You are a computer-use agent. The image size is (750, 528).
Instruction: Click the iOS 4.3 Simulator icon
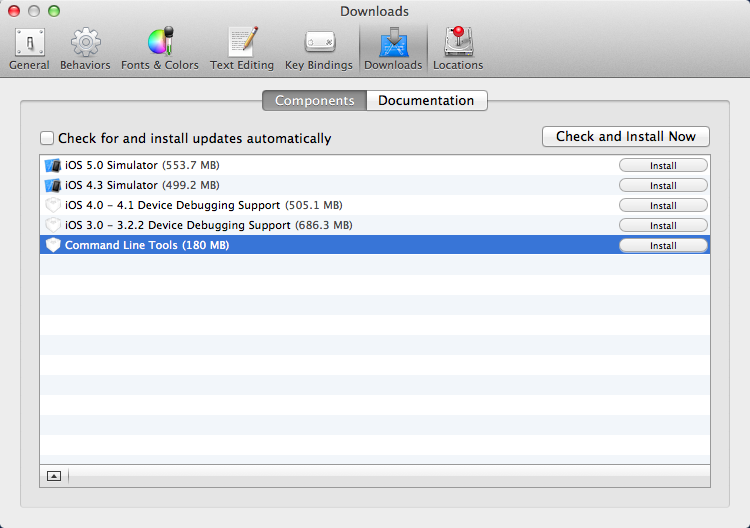(53, 186)
